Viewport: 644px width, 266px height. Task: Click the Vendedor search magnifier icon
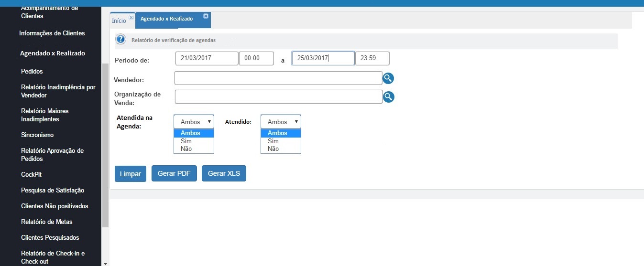point(388,78)
